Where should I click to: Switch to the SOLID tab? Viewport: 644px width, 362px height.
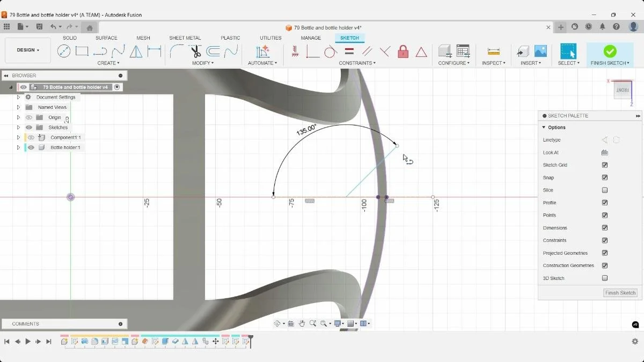[x=70, y=38]
